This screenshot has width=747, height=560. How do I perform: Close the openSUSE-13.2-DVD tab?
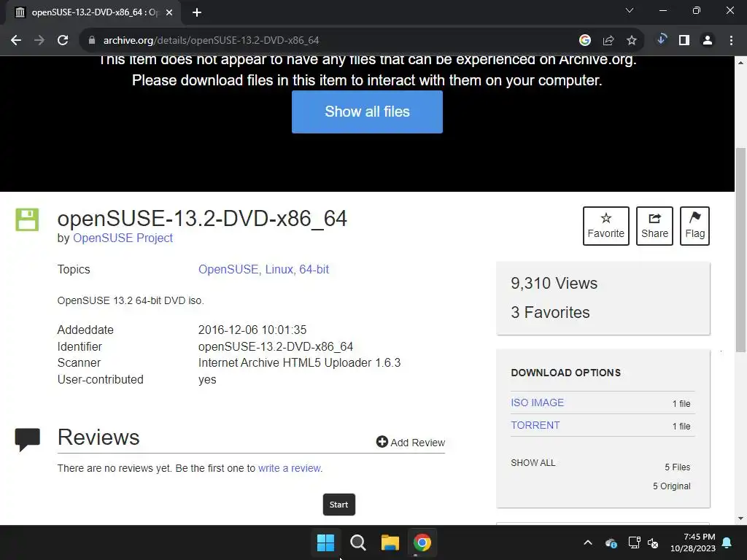(x=169, y=12)
